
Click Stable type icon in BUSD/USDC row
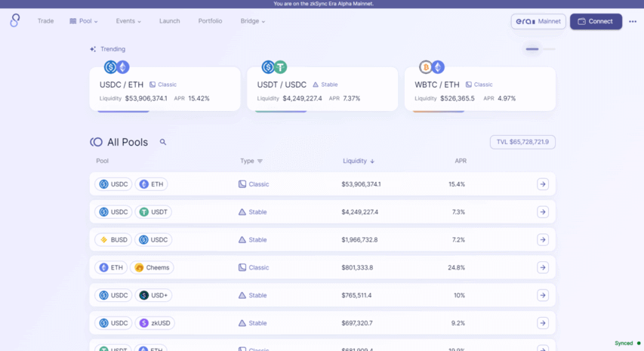pos(242,240)
